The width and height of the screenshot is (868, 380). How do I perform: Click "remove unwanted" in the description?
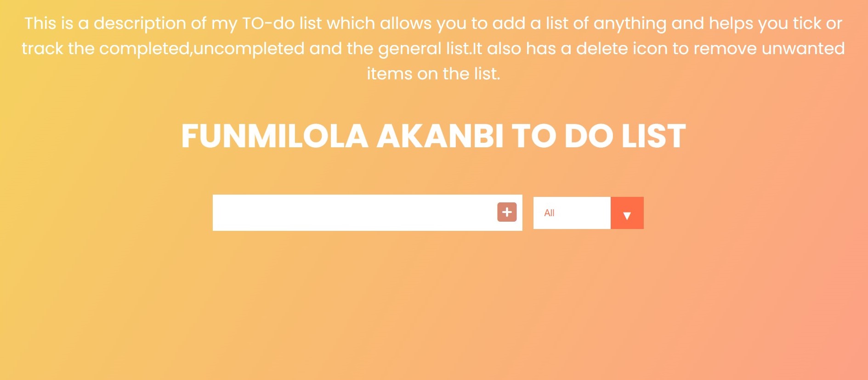pyautogui.click(x=769, y=49)
